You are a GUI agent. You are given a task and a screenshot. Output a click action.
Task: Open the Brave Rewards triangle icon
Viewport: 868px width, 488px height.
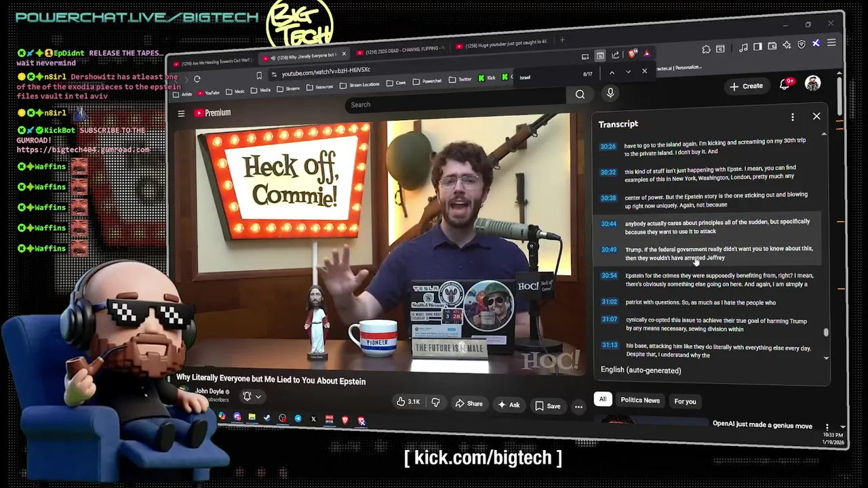pyautogui.click(x=647, y=53)
